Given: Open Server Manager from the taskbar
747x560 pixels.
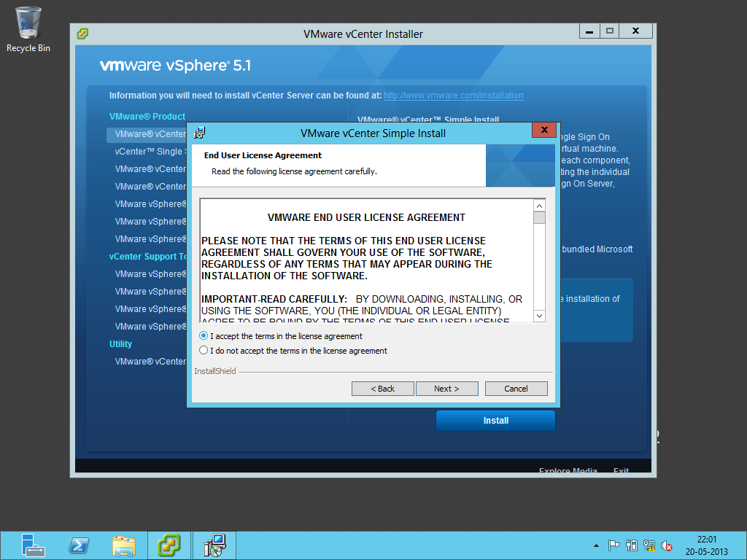Looking at the screenshot, I should point(33,545).
